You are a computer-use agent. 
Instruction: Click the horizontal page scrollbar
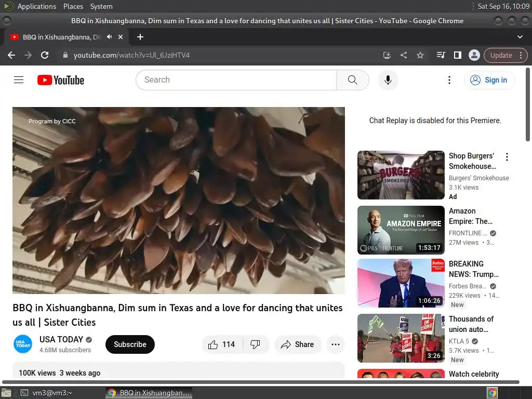tap(261, 382)
